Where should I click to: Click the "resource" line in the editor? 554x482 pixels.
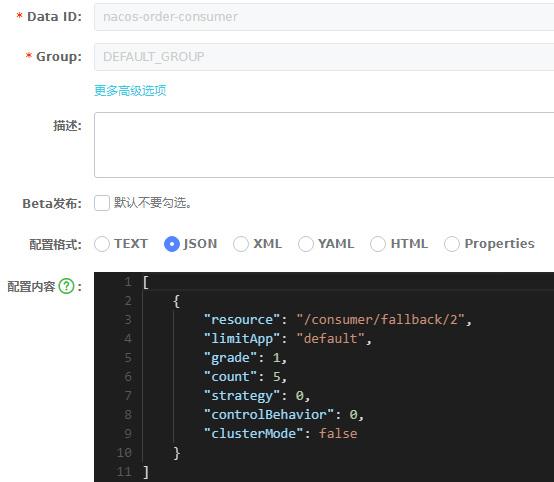pos(337,320)
